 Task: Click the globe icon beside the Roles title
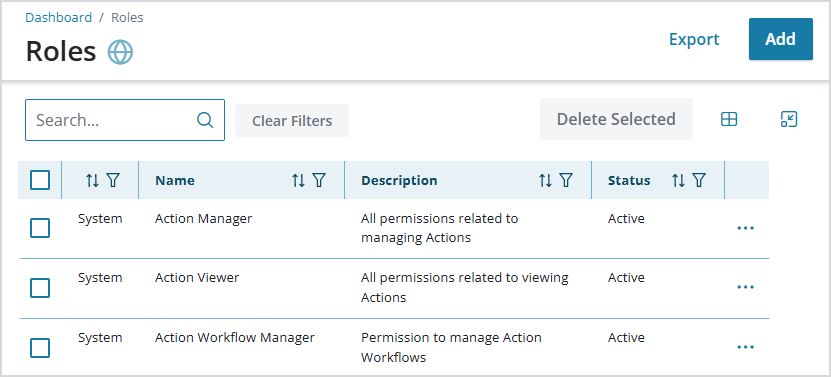click(x=120, y=52)
